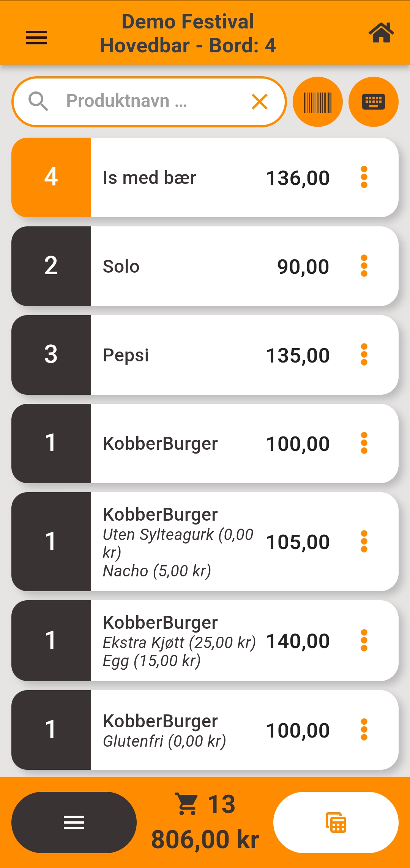
Task: Open options for Is med bær
Action: point(364,177)
